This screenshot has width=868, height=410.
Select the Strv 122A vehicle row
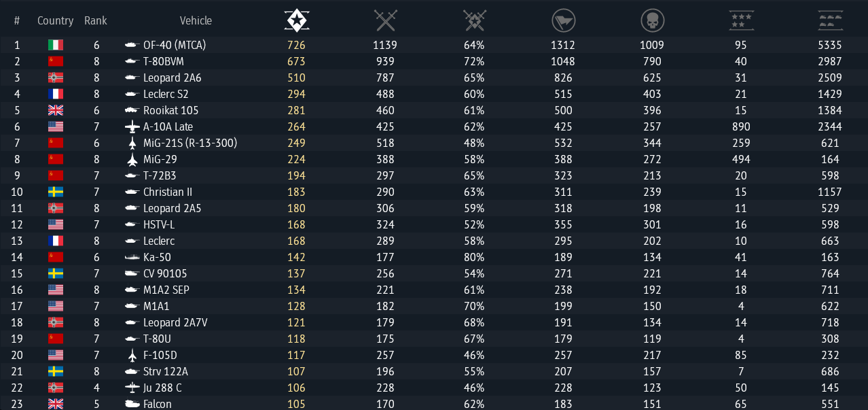click(434, 371)
